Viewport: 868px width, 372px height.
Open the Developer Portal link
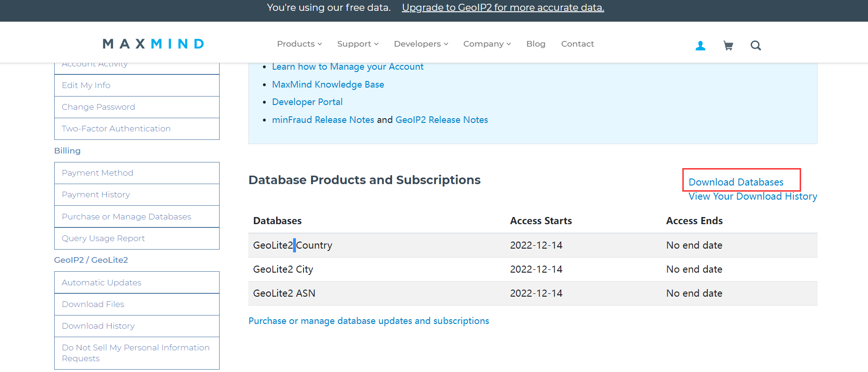307,102
